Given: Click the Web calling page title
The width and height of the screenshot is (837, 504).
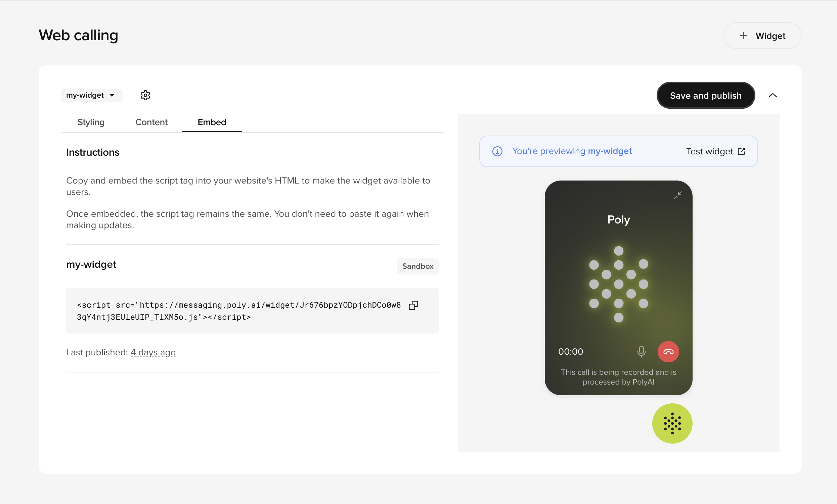Looking at the screenshot, I should point(79,35).
